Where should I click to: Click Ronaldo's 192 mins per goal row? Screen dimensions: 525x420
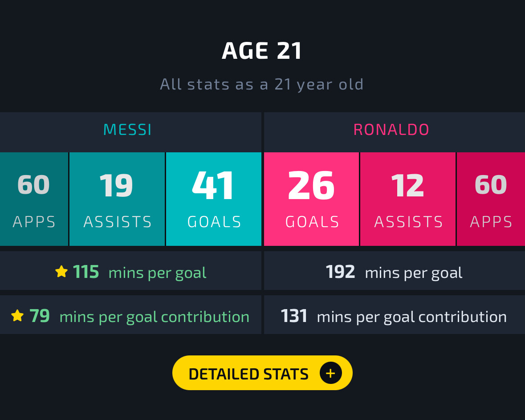(x=395, y=271)
